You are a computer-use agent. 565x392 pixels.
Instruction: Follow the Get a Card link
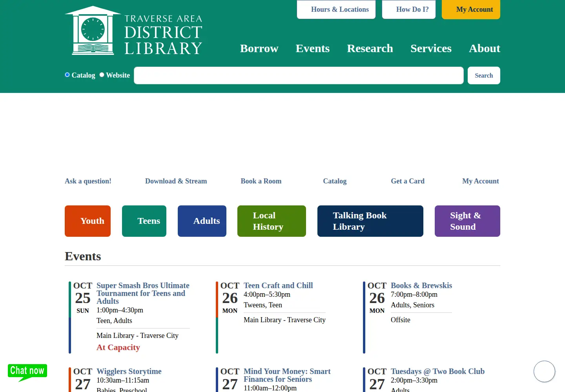coord(408,181)
